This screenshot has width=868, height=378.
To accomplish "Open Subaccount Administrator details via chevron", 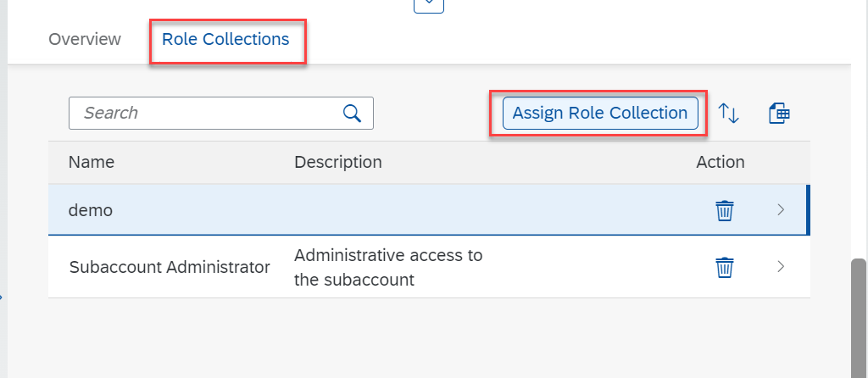I will (781, 268).
